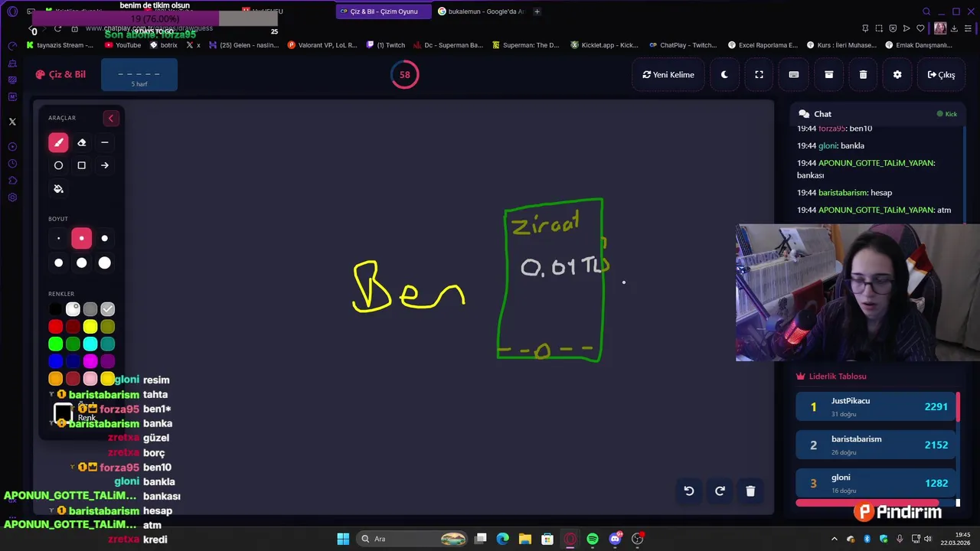Click the round 58 timer
980x551 pixels.
404,74
